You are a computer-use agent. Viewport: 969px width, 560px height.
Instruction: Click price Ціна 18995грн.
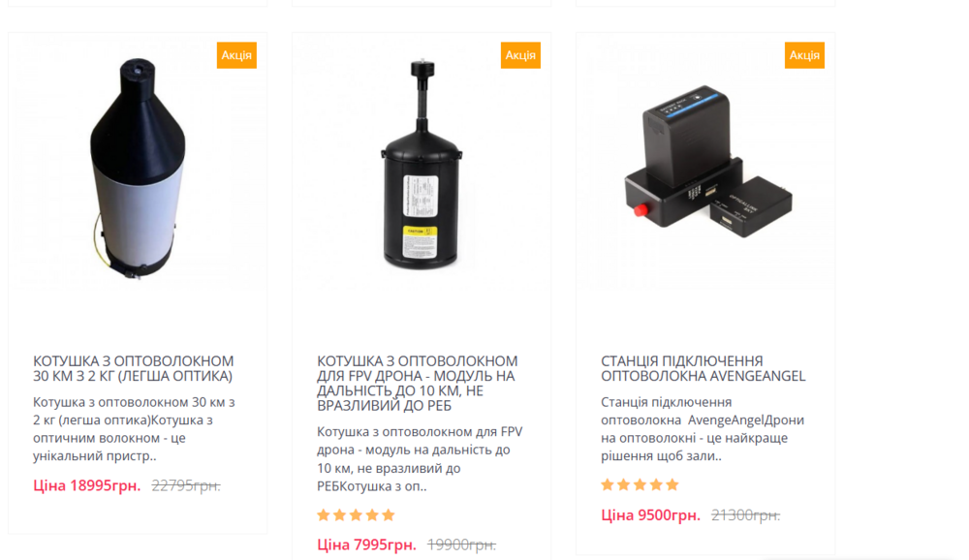click(x=87, y=485)
